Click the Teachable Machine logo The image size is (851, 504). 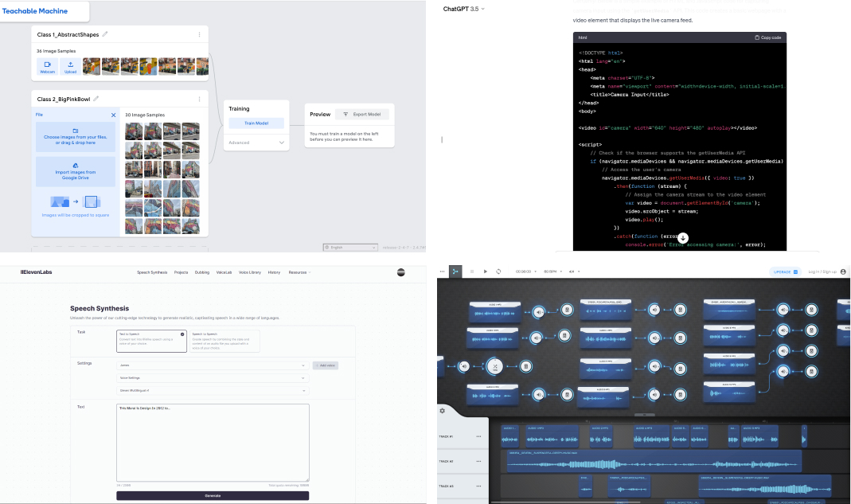[x=35, y=11]
